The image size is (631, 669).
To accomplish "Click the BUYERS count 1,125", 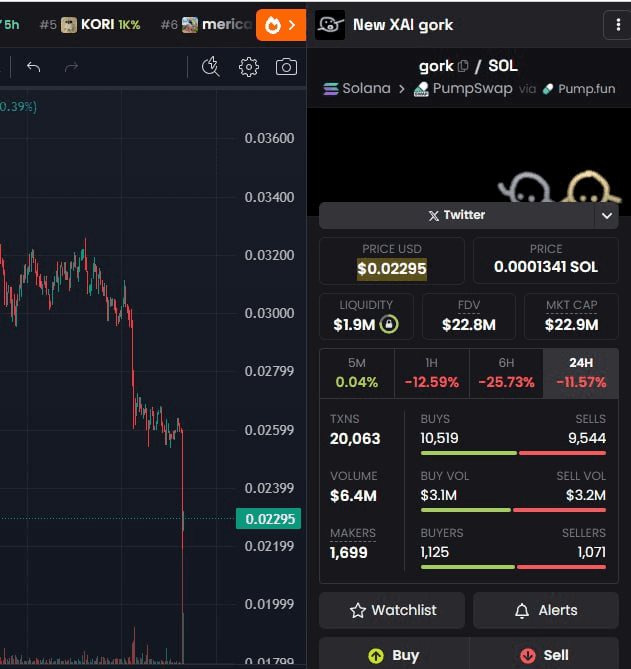I will 435,553.
